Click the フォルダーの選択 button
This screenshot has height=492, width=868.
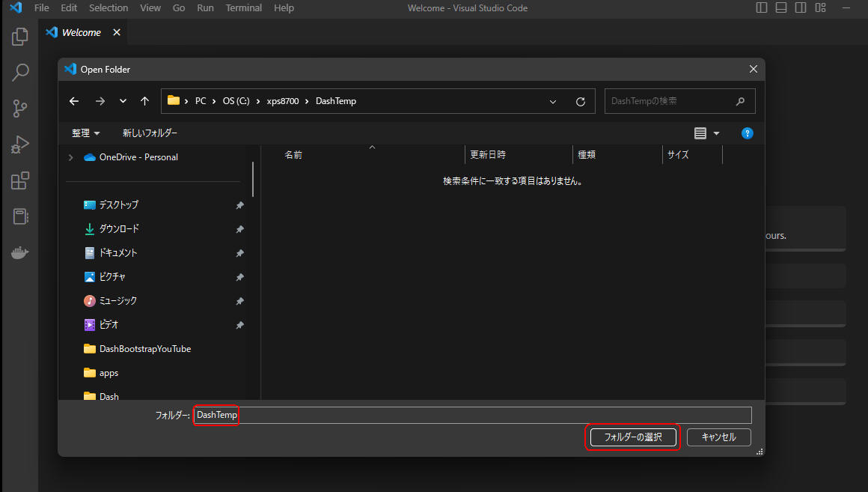(633, 437)
